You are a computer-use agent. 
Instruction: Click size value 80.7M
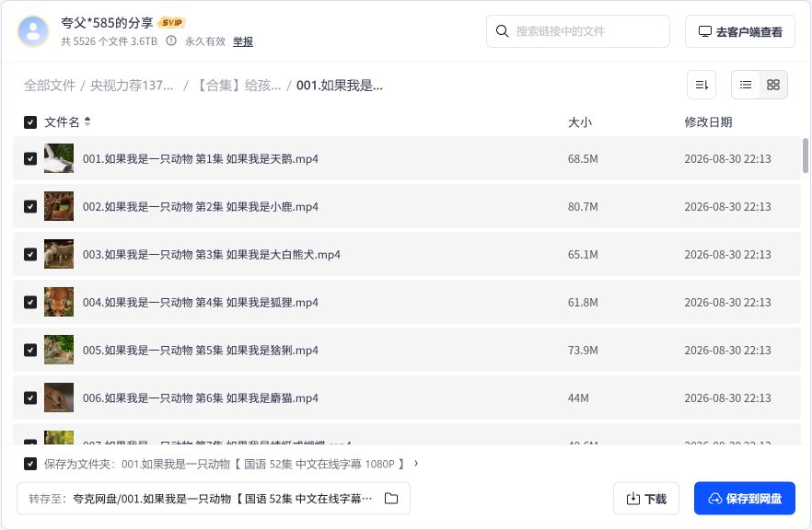coord(583,207)
